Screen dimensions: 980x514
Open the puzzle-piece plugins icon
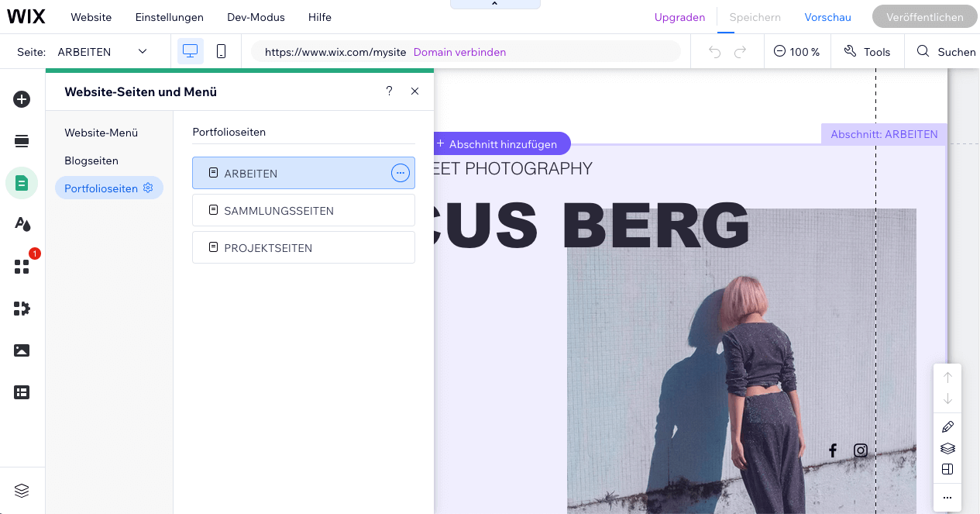click(x=22, y=309)
